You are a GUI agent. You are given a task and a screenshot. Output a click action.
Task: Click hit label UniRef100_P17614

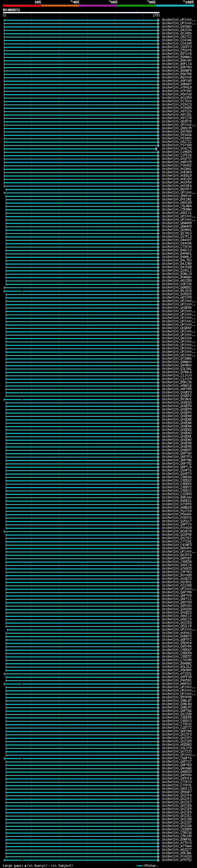pyautogui.click(x=176, y=101)
